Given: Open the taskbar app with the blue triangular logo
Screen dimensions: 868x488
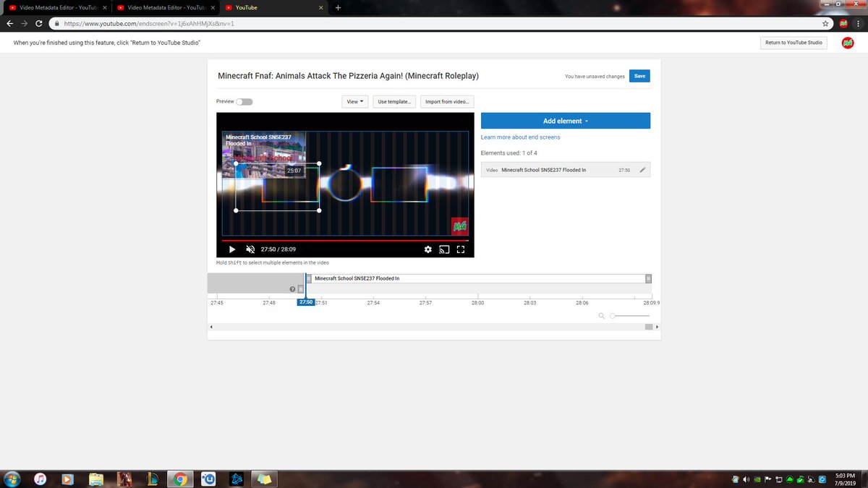Looking at the screenshot, I should click(237, 479).
